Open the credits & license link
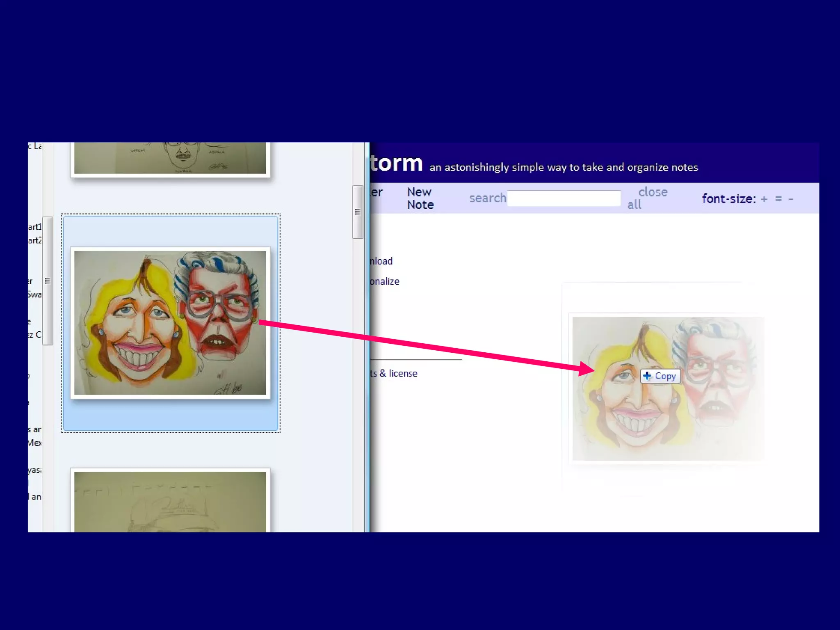This screenshot has height=630, width=840. (393, 374)
